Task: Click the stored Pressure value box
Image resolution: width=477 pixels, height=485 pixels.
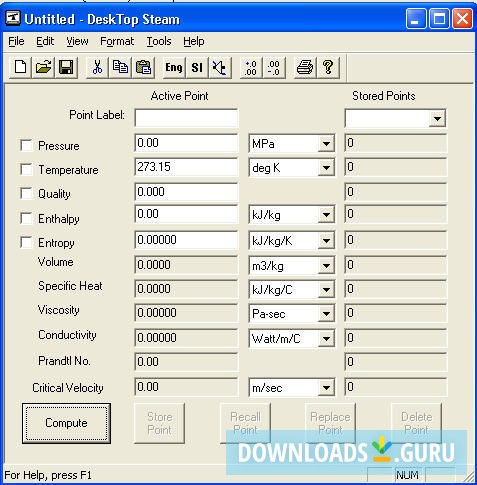Action: click(x=395, y=143)
